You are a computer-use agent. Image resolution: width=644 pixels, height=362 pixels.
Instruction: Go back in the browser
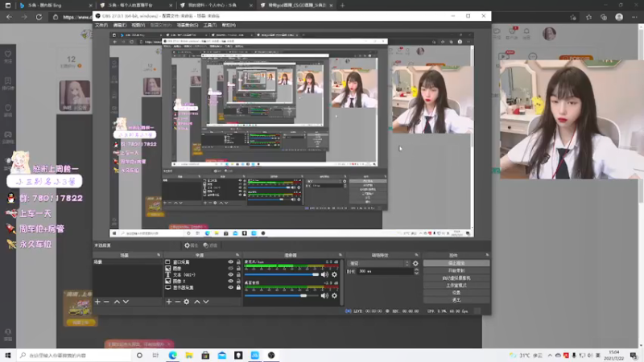10,17
